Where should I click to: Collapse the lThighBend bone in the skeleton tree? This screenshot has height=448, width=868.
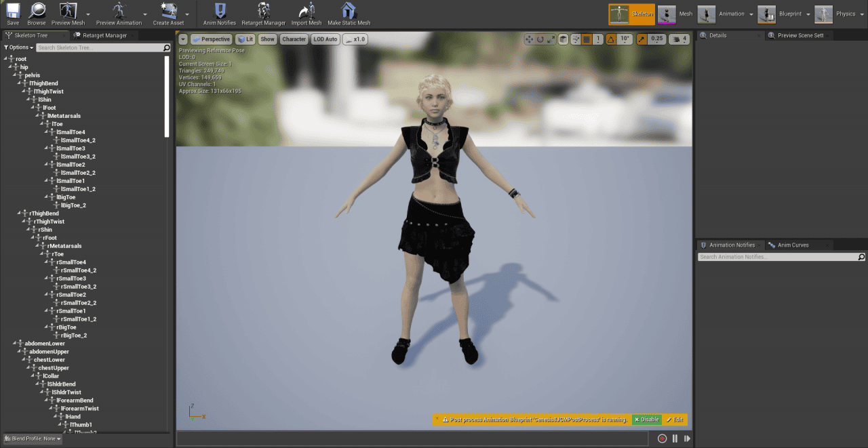(x=20, y=83)
